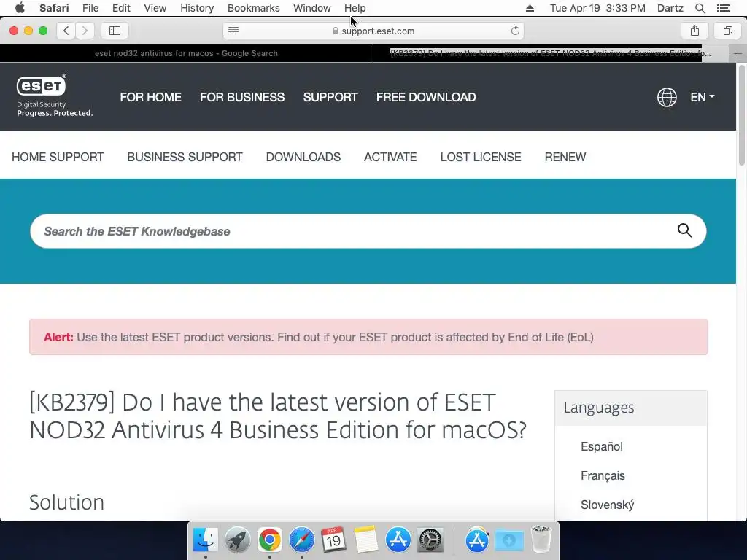The height and width of the screenshot is (560, 747).
Task: Click Safari back button
Action: pos(66,31)
